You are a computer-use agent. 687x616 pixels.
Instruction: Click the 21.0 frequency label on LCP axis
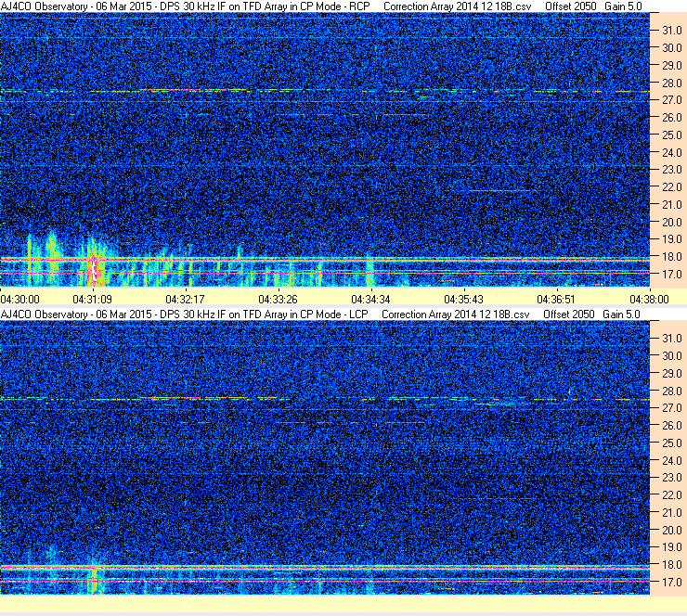[671, 513]
